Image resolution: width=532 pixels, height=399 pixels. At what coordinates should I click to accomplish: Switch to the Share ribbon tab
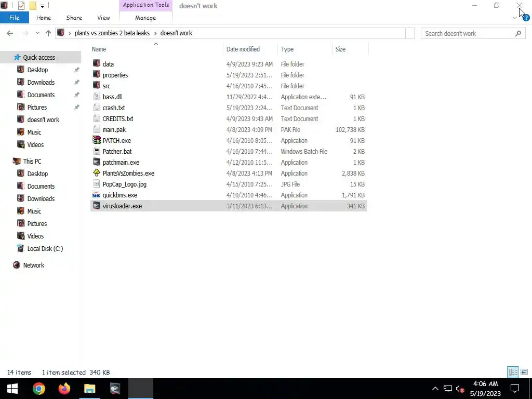click(74, 18)
